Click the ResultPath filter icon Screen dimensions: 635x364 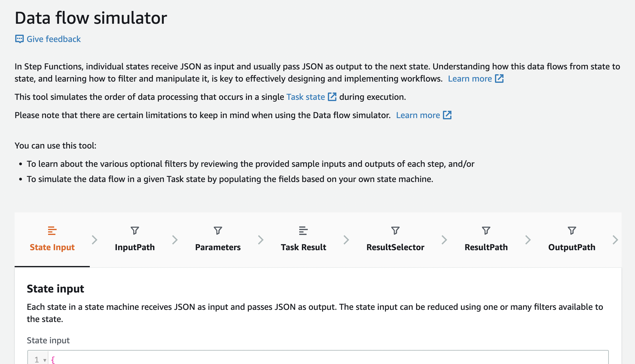486,231
